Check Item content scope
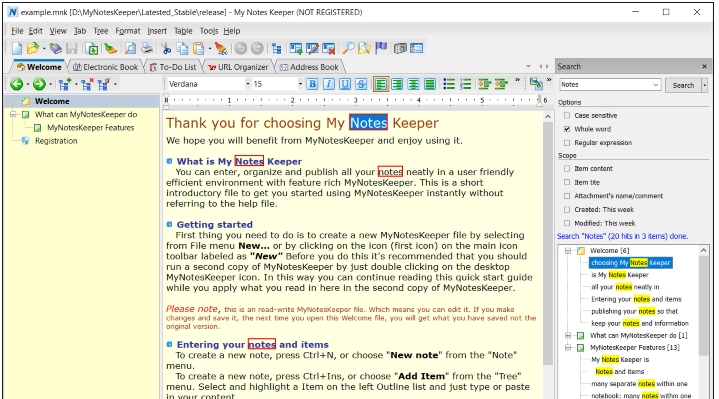The width and height of the screenshot is (719, 399). [567, 169]
